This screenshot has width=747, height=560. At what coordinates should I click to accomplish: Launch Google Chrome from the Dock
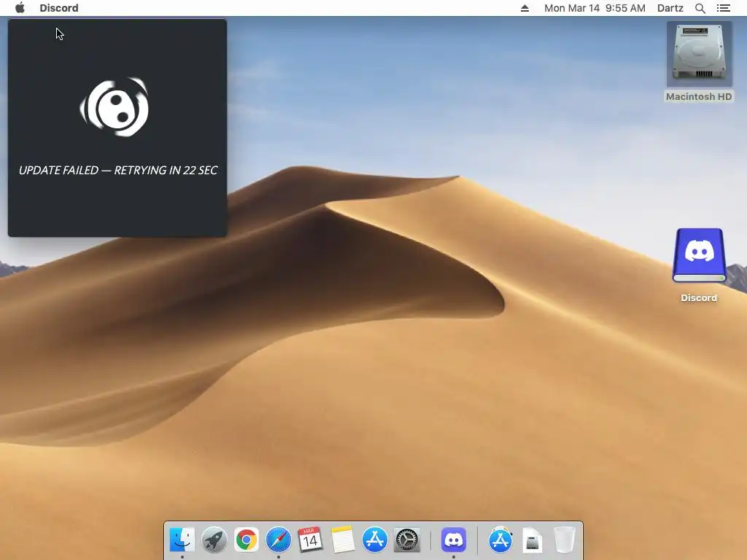click(x=247, y=540)
